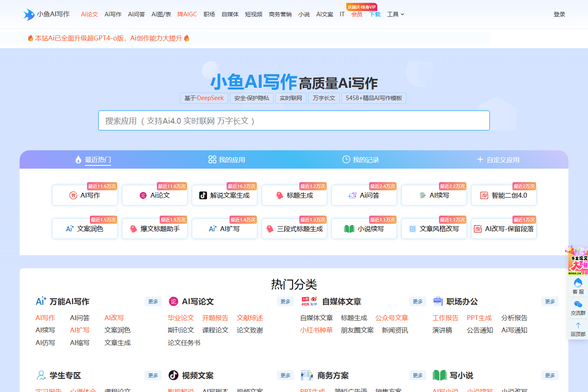This screenshot has height=392, width=588.
Task: Click the 毕业论文 promotion floating banner
Action: [578, 261]
